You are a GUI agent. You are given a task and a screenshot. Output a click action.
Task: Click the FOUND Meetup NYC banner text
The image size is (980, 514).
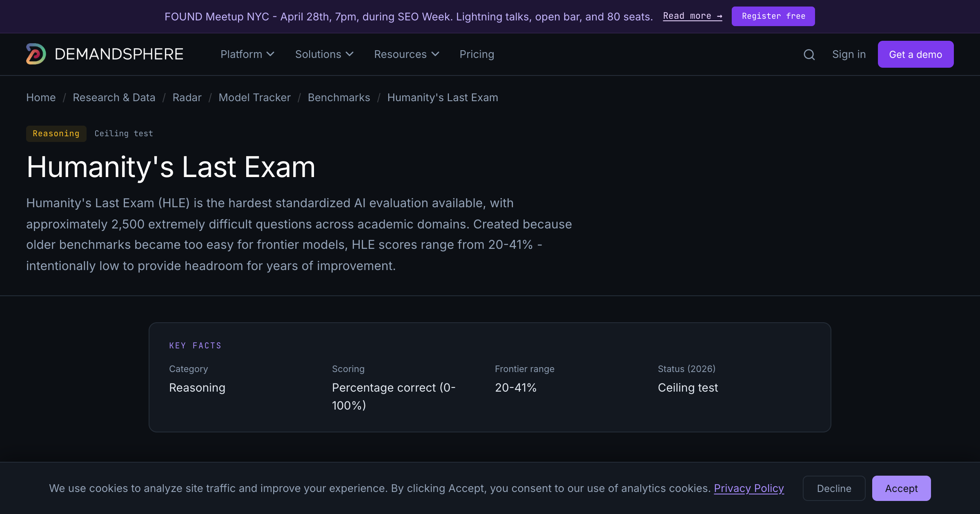409,16
